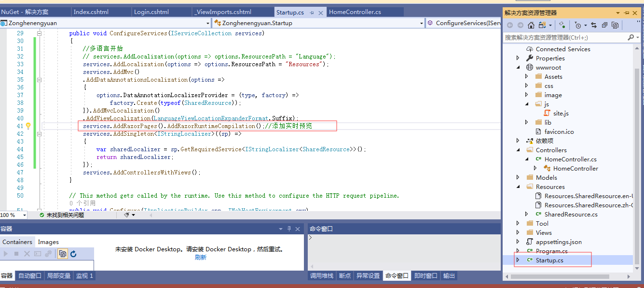The height and width of the screenshot is (288, 644).
Task: Select the Start container play icon
Action: point(6,253)
